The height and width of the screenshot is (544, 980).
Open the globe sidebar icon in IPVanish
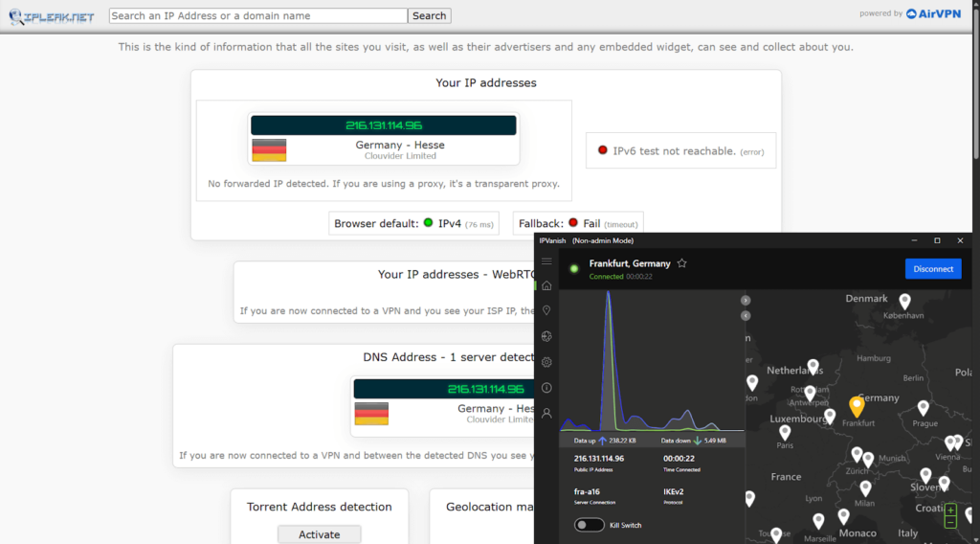[x=546, y=336]
